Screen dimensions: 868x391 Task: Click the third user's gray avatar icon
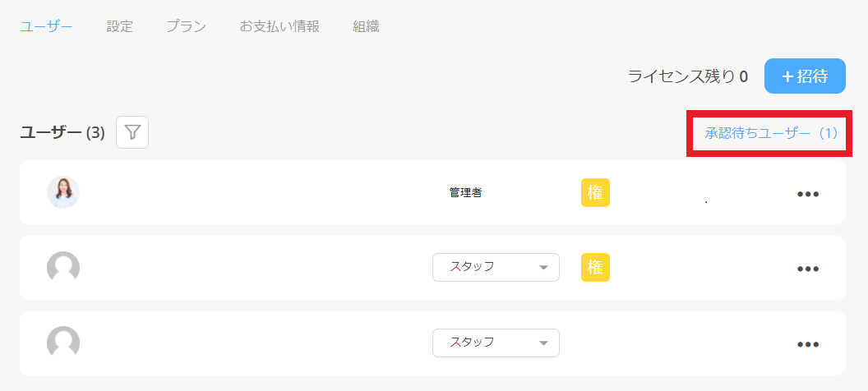pyautogui.click(x=63, y=343)
